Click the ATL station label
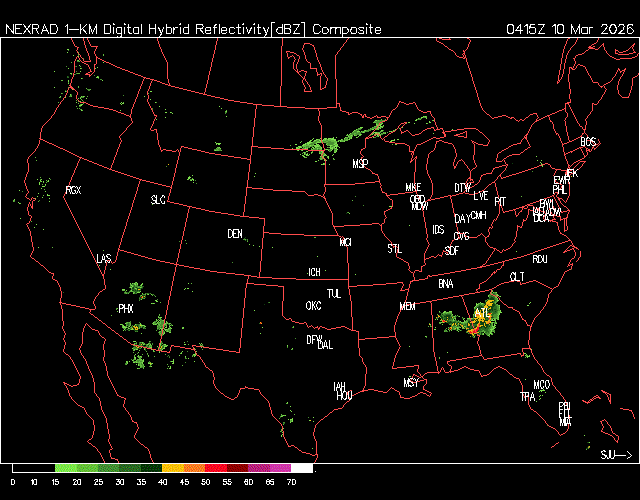The height and width of the screenshot is (500, 640). [483, 314]
